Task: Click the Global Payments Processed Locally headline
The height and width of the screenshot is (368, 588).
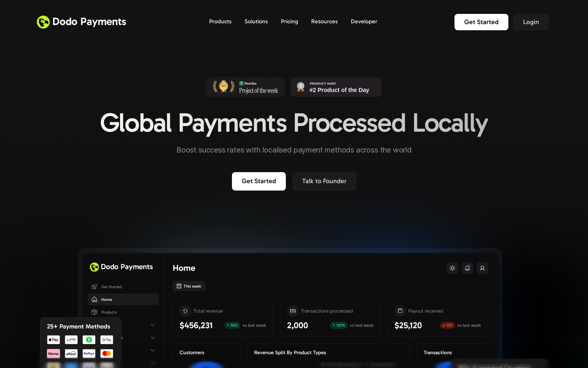Action: (294, 123)
